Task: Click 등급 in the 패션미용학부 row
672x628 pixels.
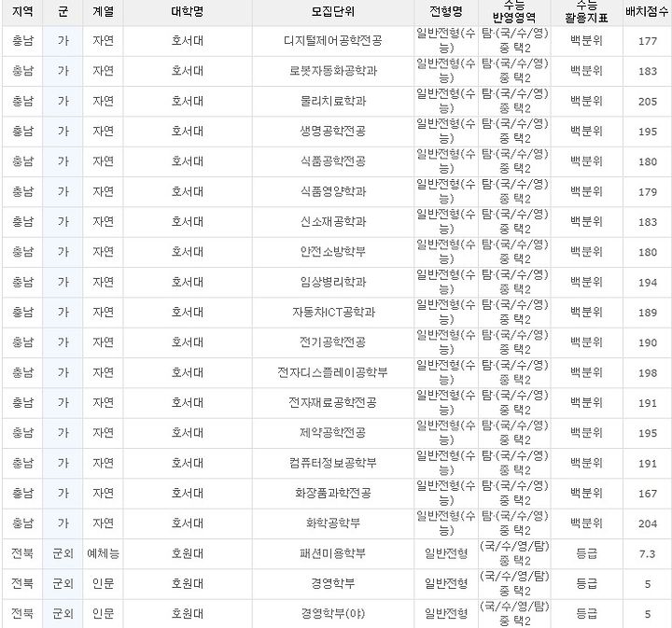Action: click(x=586, y=554)
